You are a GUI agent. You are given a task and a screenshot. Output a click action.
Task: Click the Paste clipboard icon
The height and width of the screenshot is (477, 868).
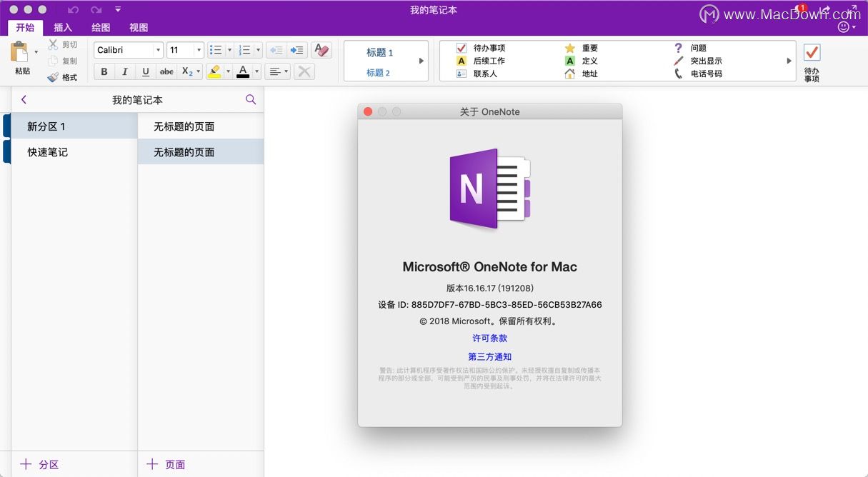pos(19,53)
